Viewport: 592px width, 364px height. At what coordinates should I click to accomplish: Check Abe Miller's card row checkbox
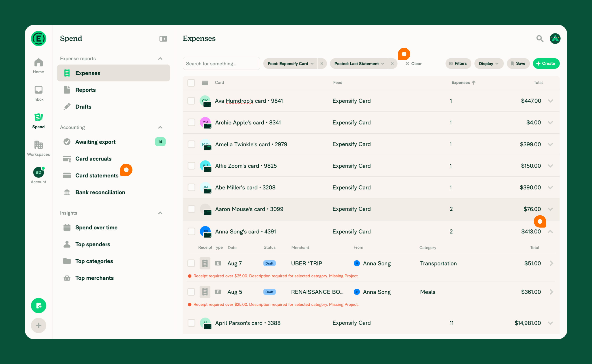(191, 188)
